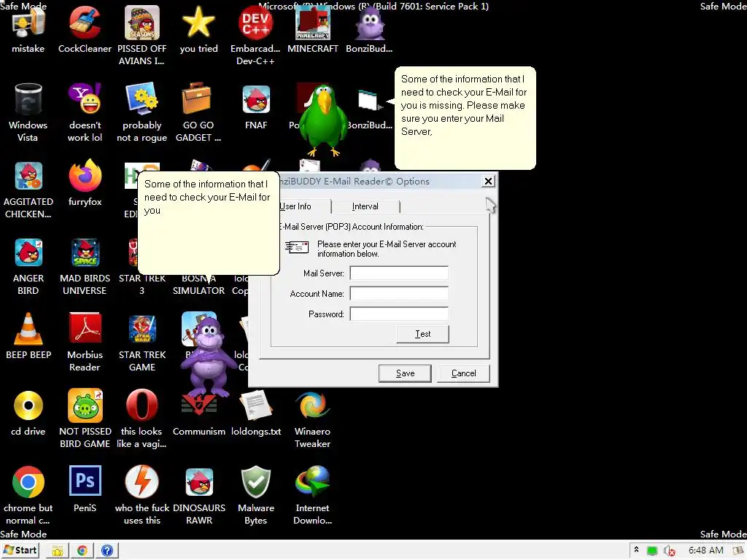Viewport: 747px width, 560px height.
Task: Open the 'mistake' computer desktop icon
Action: pyautogui.click(x=28, y=24)
